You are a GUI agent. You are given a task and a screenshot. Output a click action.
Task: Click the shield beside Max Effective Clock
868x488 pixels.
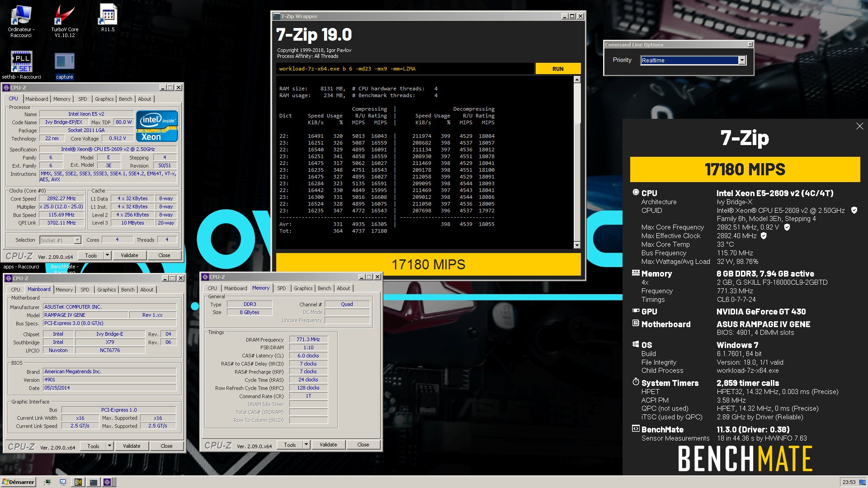764,236
